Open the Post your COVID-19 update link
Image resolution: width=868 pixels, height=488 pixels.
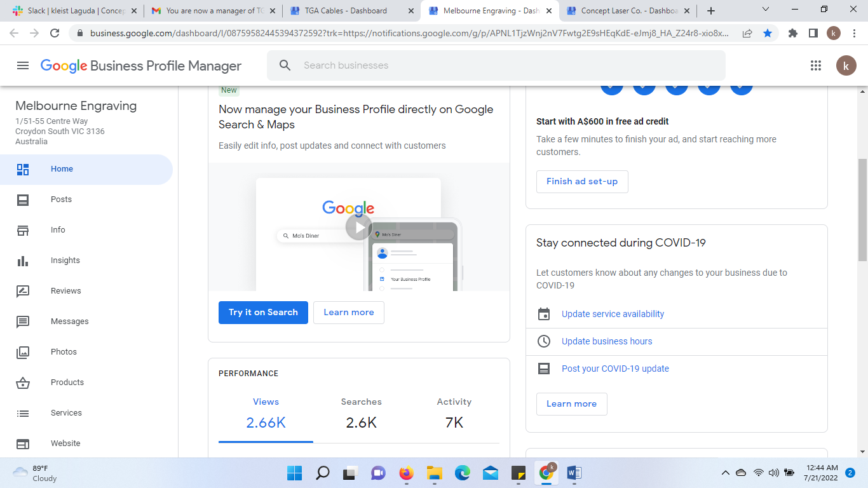coord(615,369)
